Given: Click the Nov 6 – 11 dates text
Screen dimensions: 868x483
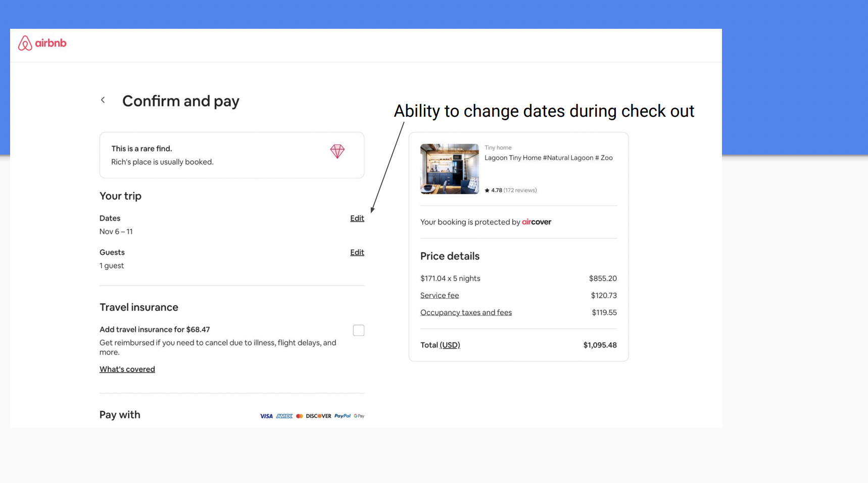Looking at the screenshot, I should point(116,231).
